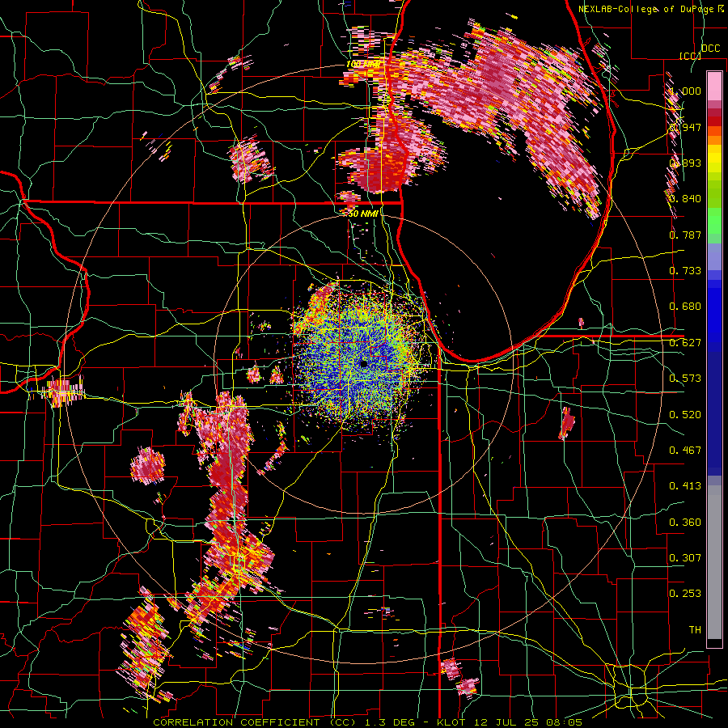The height and width of the screenshot is (728, 728).
Task: Select the 0.253 legend value
Action: click(685, 594)
